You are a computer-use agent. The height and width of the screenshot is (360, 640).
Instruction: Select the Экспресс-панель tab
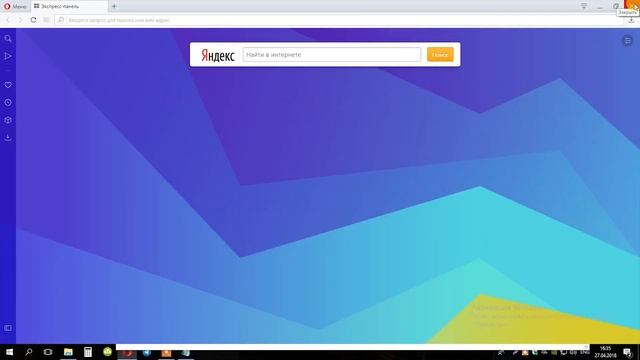70,6
